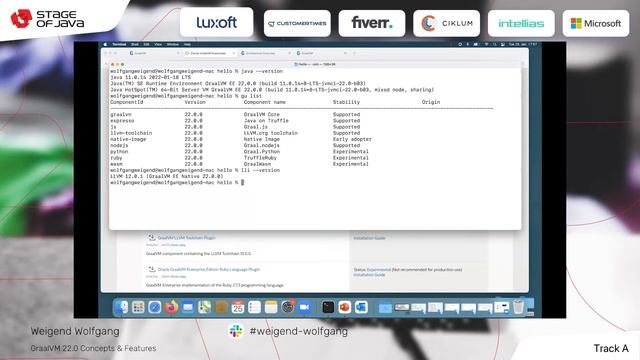Click the menu bar date and time
640x360 pixels.
pyautogui.click(x=523, y=44)
